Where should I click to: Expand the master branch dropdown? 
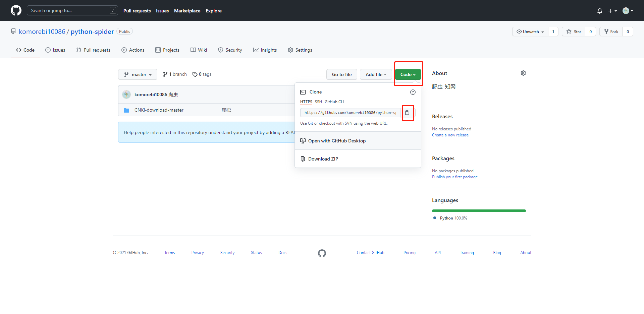[138, 74]
